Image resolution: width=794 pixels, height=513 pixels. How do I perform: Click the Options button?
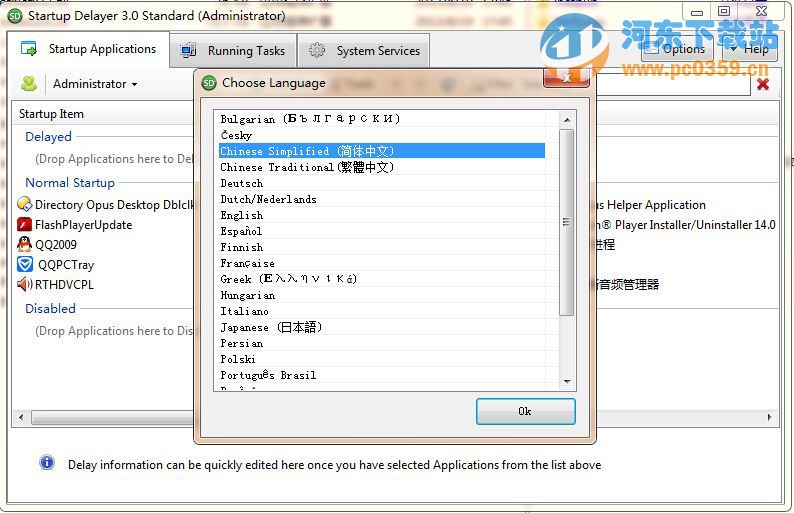678,49
